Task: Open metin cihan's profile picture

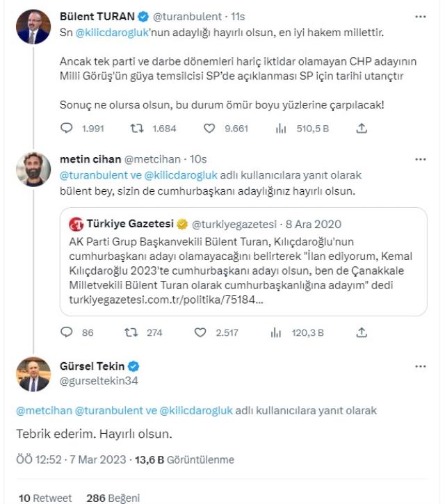Action: coord(33,170)
